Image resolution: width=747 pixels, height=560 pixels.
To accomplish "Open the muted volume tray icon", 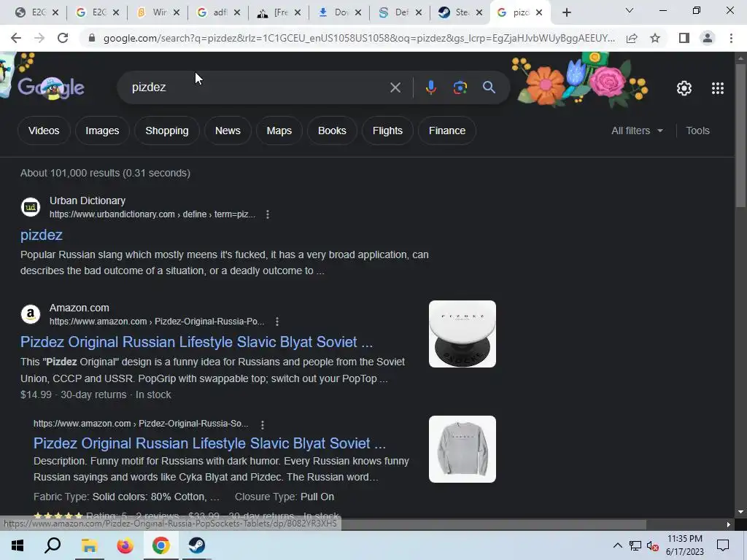I will tap(652, 545).
